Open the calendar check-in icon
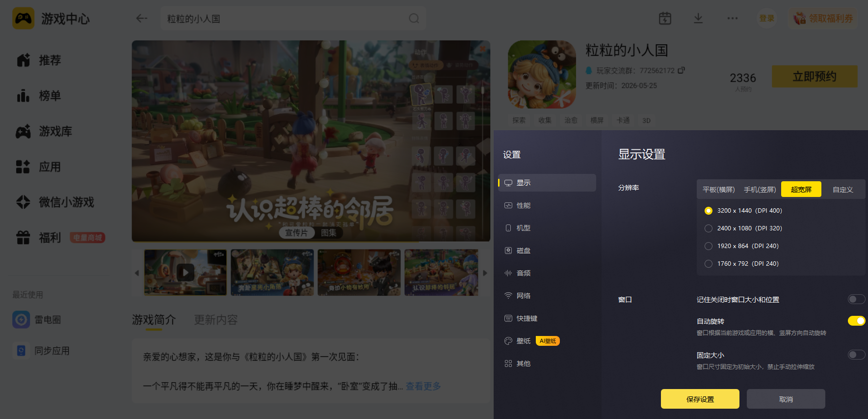This screenshot has height=419, width=868. [665, 19]
